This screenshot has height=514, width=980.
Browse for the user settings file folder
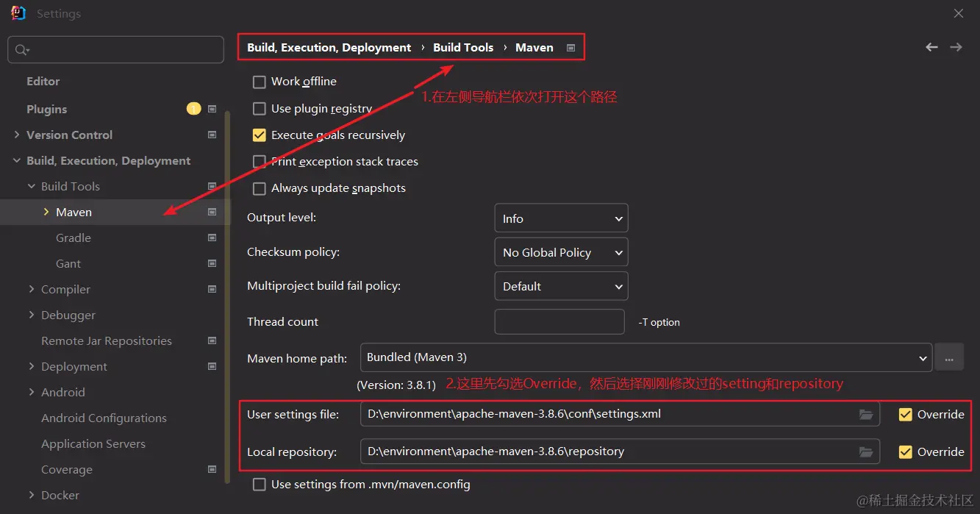click(866, 414)
